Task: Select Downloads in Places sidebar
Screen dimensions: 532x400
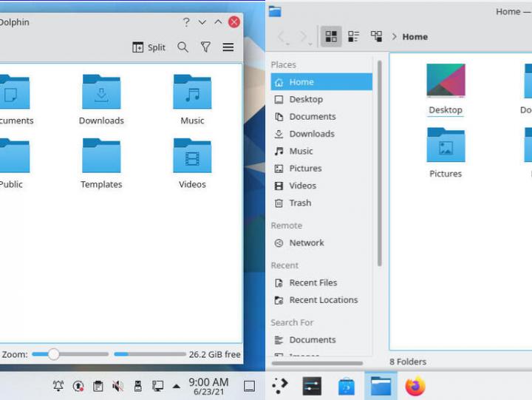Action: coord(311,134)
